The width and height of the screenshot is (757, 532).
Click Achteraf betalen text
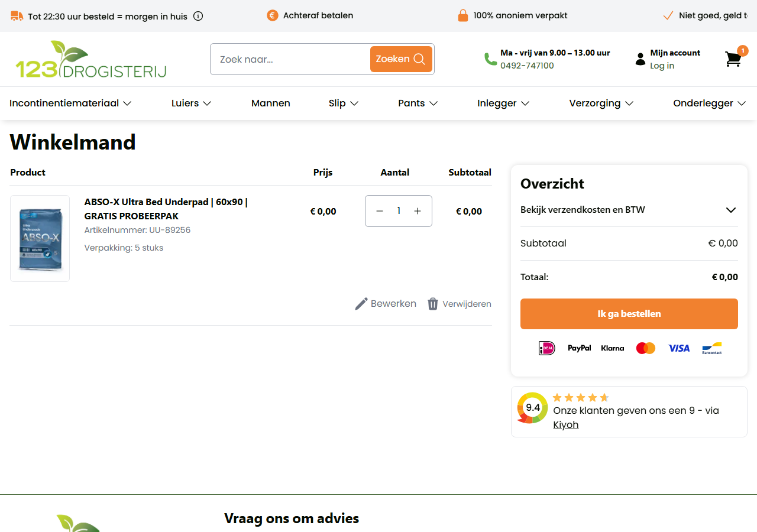318,15
